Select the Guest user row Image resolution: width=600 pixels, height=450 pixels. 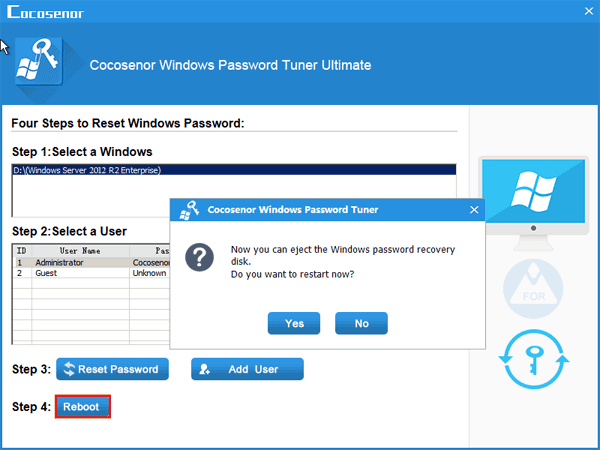[x=92, y=273]
